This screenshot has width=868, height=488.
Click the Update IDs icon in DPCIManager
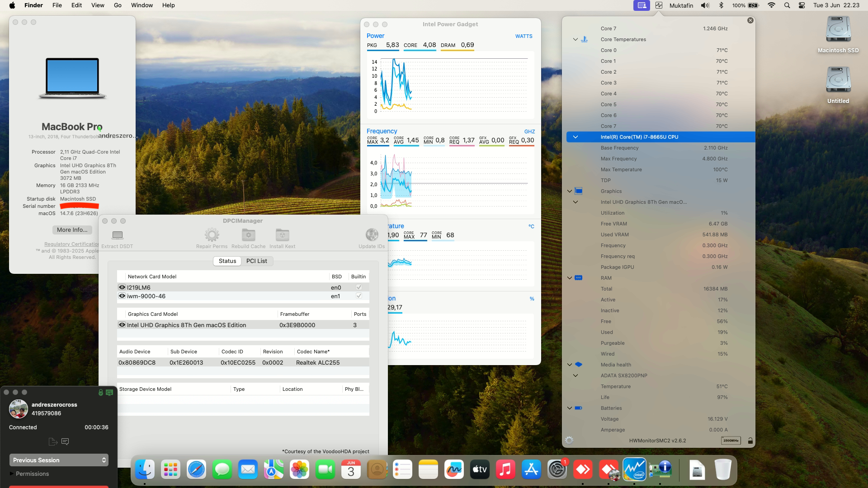372,235
